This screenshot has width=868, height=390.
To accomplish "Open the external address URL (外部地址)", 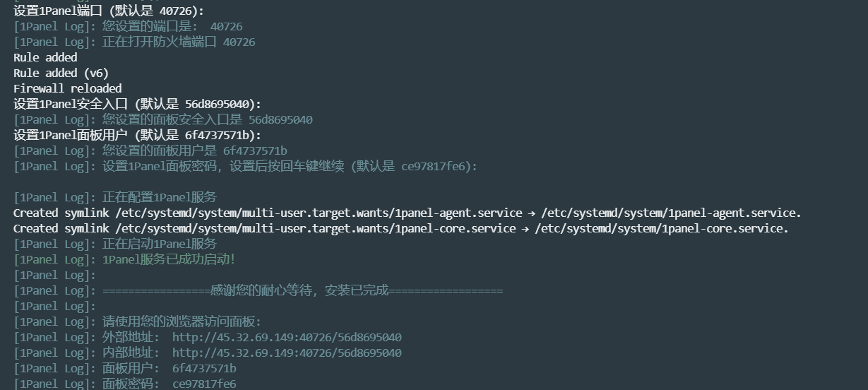I will coord(287,337).
